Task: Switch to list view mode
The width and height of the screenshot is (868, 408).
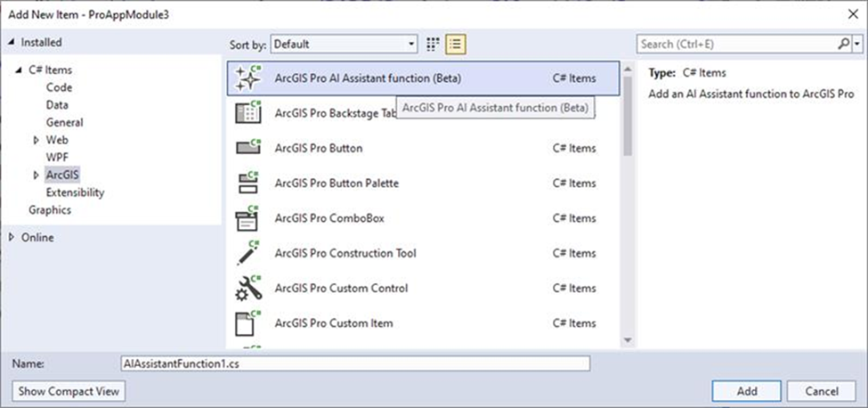Action: point(456,44)
